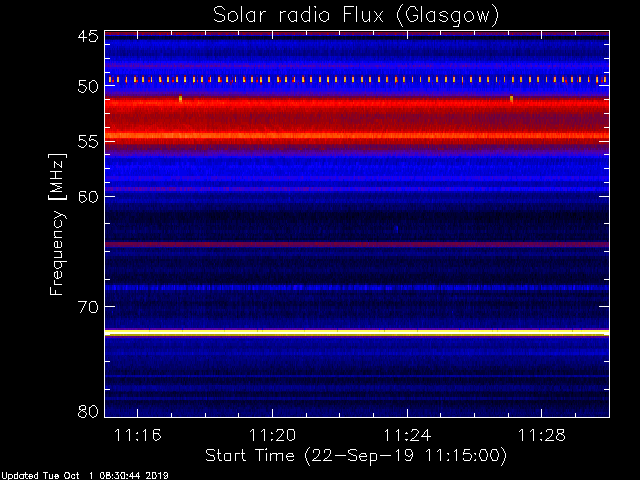Click the 55 frequency tick label
The width and height of the screenshot is (640, 480).
click(x=88, y=142)
